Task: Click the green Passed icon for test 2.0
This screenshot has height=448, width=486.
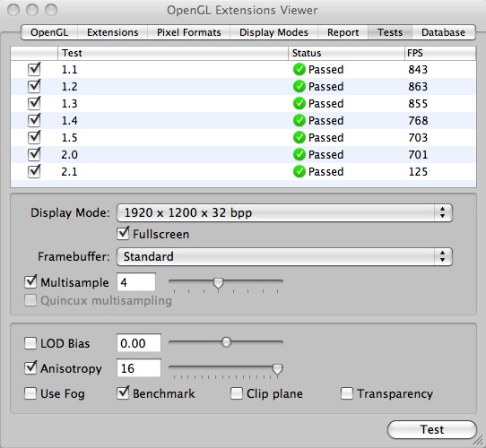Action: (299, 155)
